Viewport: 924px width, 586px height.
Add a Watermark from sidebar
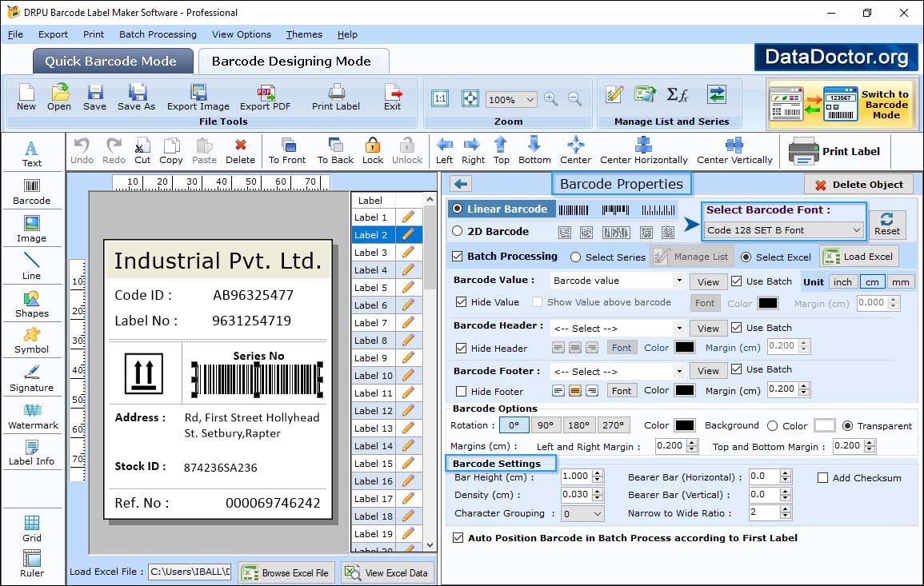(32, 417)
